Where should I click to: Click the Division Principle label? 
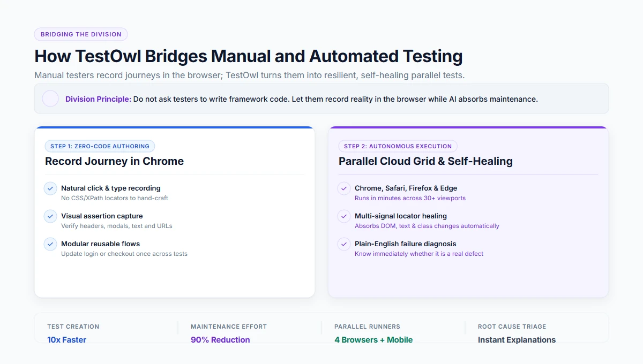98,99
